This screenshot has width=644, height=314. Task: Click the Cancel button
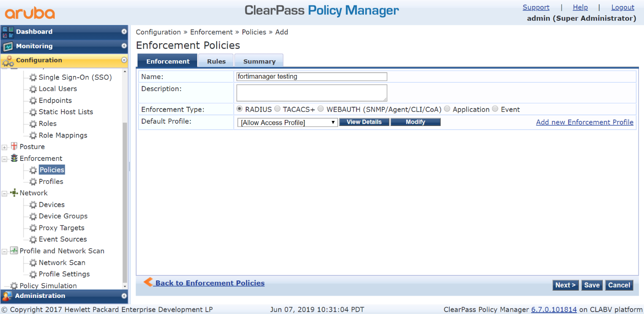[x=619, y=285]
